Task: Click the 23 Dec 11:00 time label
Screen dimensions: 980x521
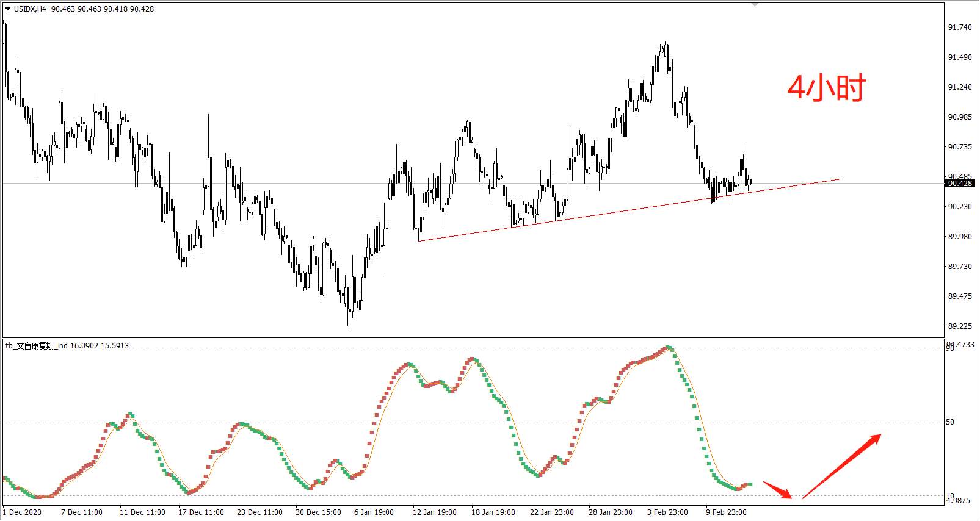Action: pyautogui.click(x=260, y=512)
